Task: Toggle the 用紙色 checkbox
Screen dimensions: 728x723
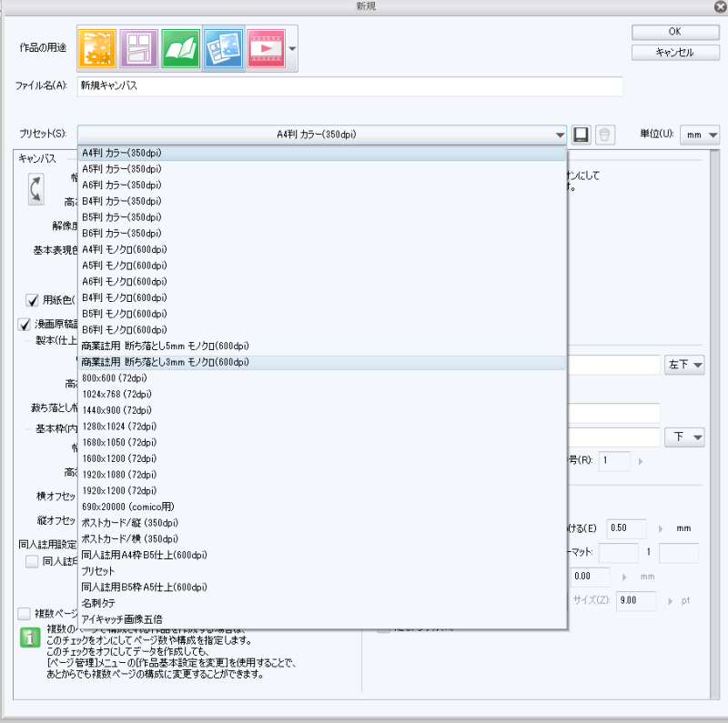Action: point(32,299)
